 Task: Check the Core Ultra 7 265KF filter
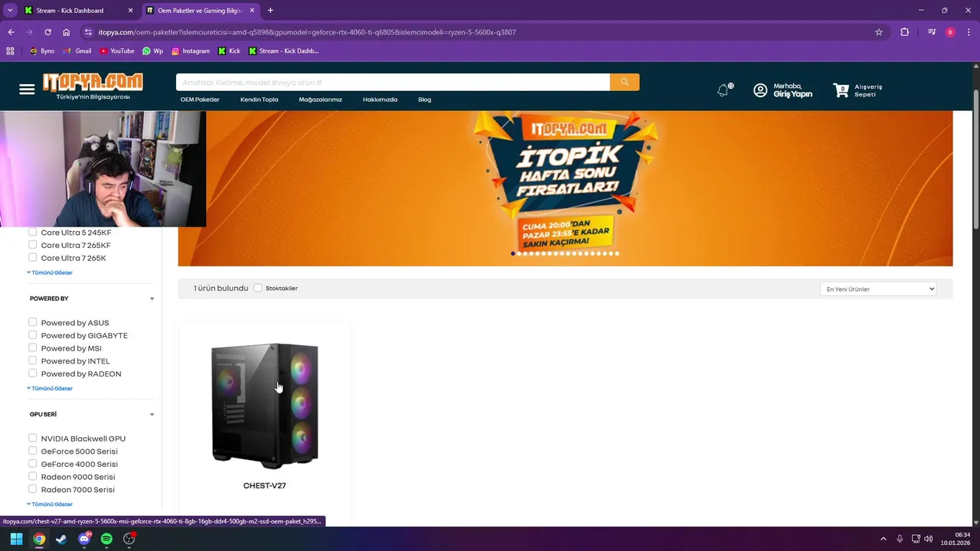tap(33, 245)
